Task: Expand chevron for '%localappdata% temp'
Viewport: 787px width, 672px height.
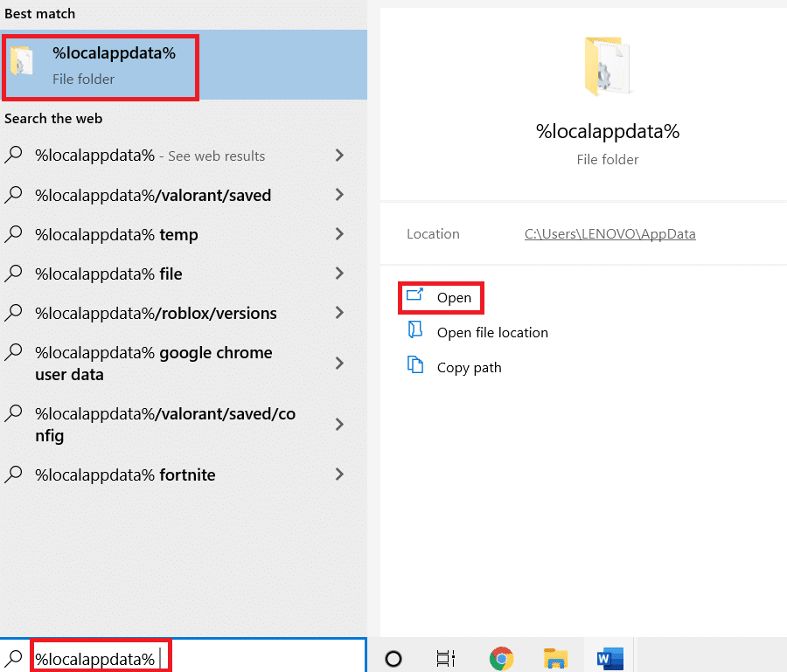Action: click(340, 234)
